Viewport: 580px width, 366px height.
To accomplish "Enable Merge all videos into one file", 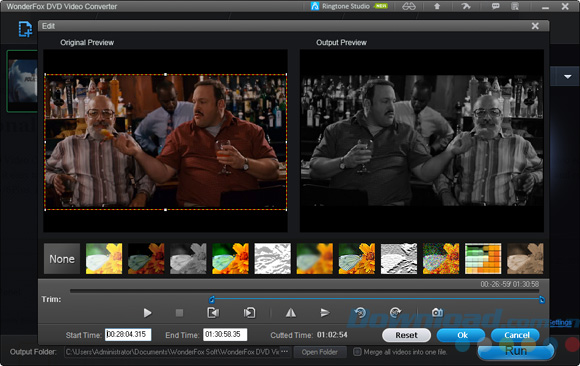I will (x=357, y=352).
